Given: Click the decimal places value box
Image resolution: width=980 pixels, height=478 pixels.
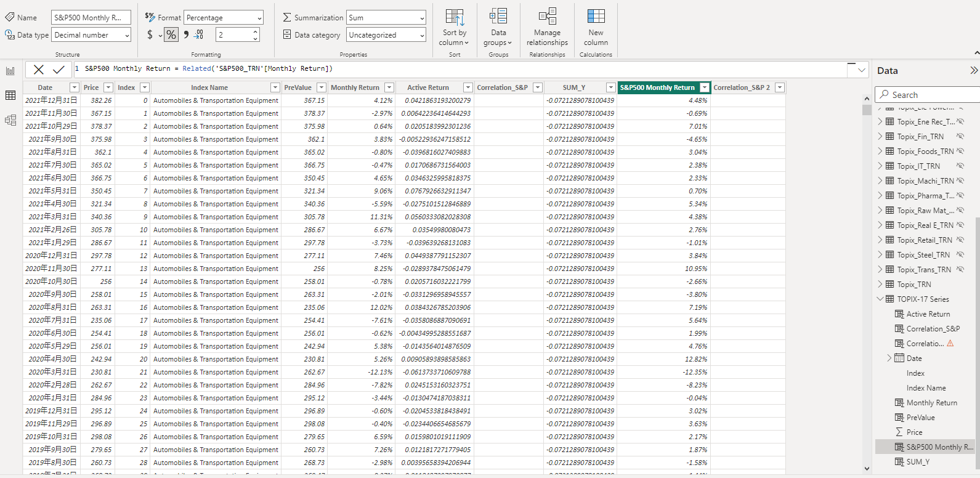Looking at the screenshot, I should 234,35.
